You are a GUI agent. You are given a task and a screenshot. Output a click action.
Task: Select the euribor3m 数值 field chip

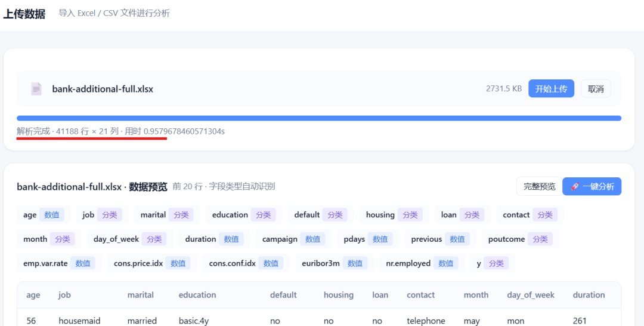(x=335, y=263)
